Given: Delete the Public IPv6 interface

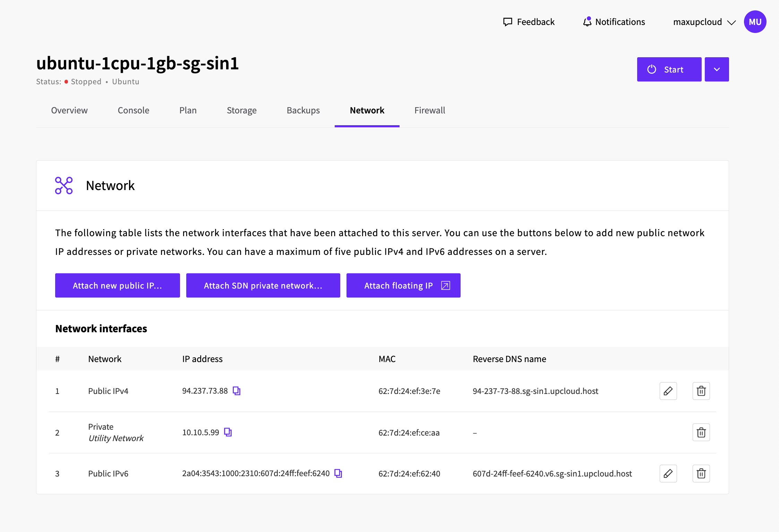Looking at the screenshot, I should (x=701, y=474).
